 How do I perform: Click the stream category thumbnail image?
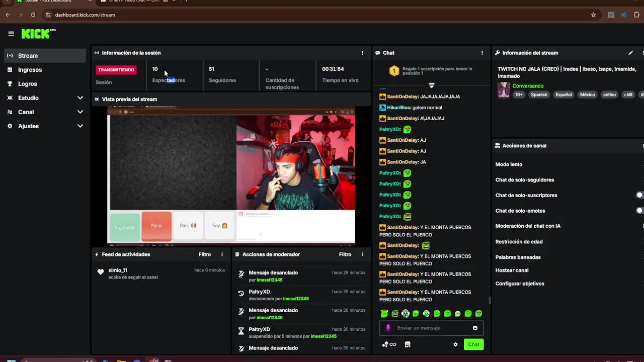click(x=504, y=90)
